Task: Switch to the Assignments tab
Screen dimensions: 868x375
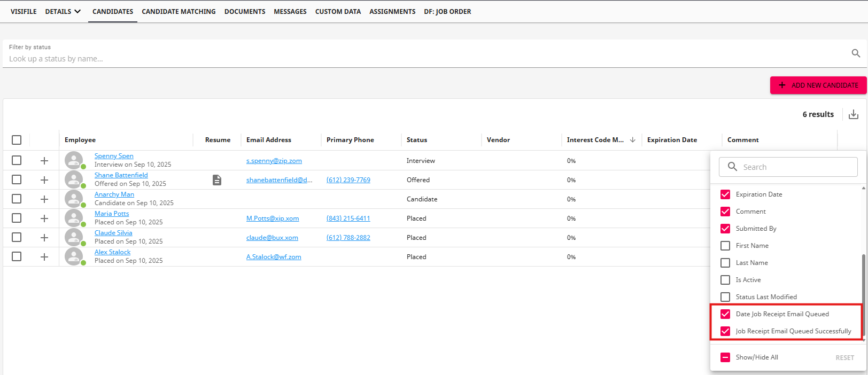Action: pos(392,11)
